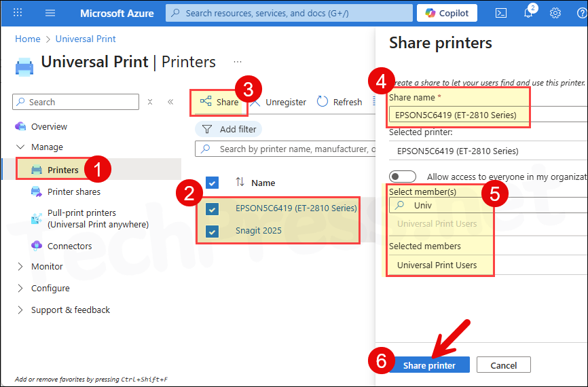
Task: Open Pull-print printers page
Action: (x=98, y=219)
